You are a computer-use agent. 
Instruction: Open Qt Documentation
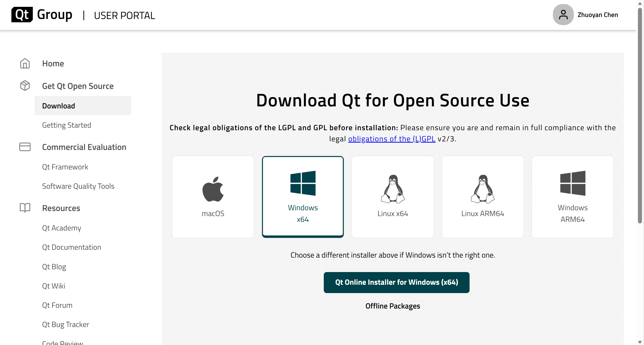72,247
